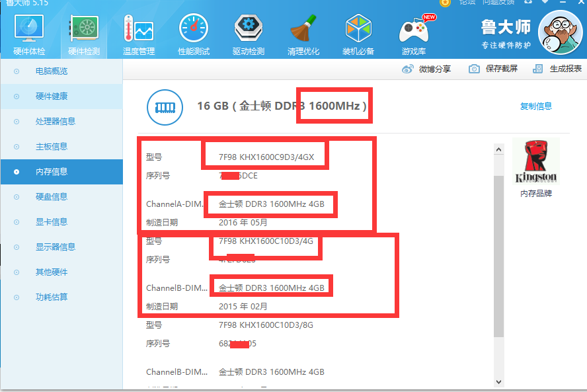Image resolution: width=587 pixels, height=392 pixels.
Task: Click the 鲁大师 mascot avatar
Action: (560, 32)
